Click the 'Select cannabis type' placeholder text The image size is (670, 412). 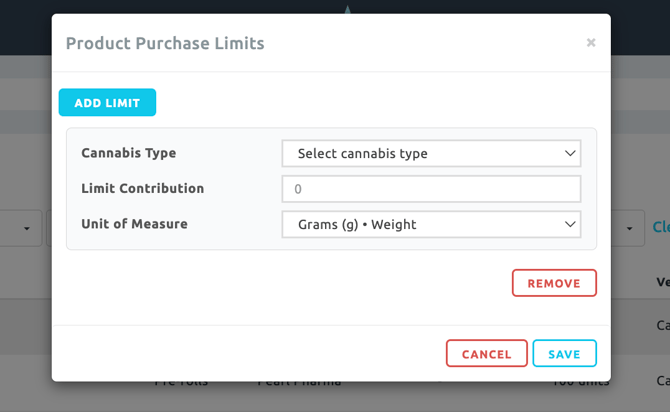pyautogui.click(x=362, y=154)
